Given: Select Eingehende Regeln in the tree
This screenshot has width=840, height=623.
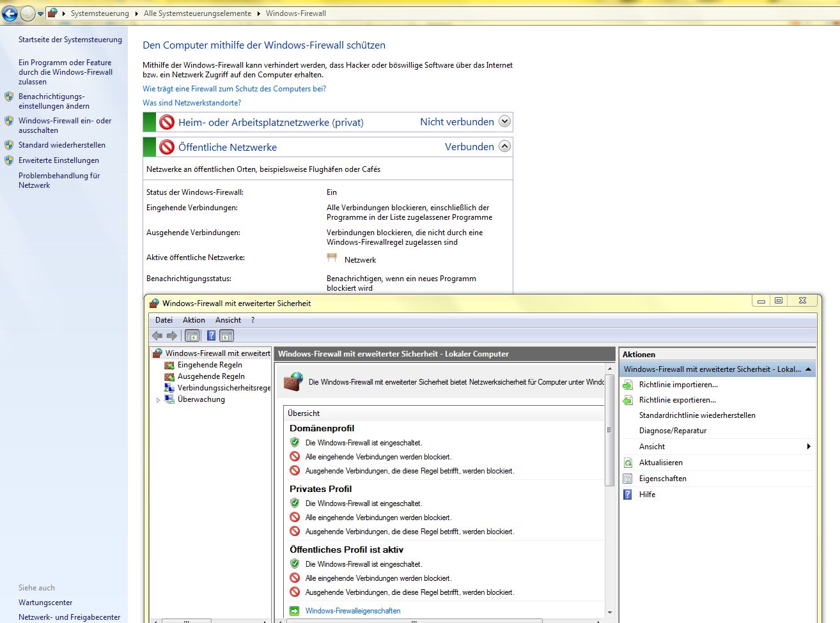Looking at the screenshot, I should [210, 365].
